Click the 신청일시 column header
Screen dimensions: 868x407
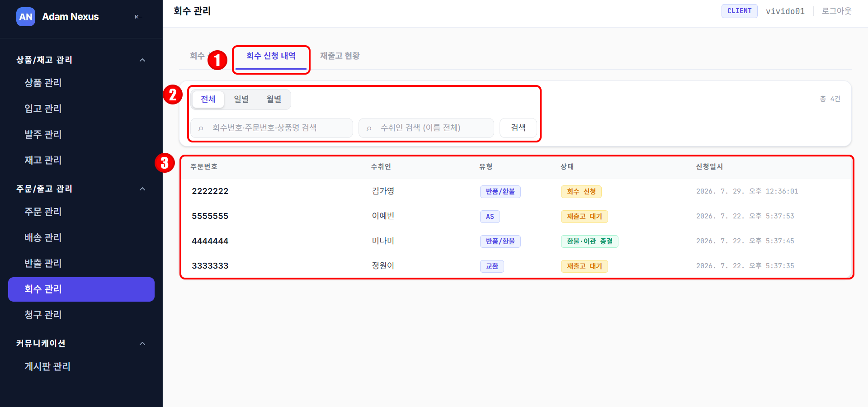pos(709,167)
